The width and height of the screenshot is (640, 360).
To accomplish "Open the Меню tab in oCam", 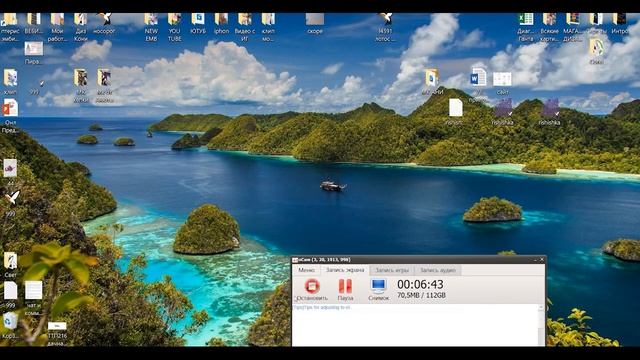I will 306,270.
